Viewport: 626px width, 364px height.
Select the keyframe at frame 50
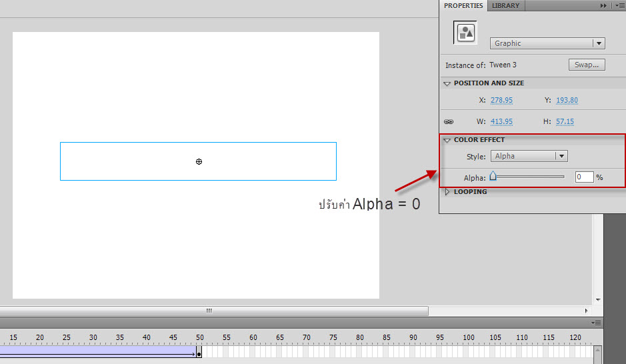pos(199,354)
